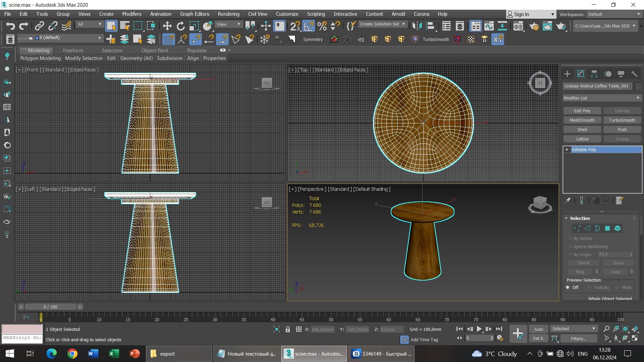Open the Display command panel
This screenshot has height=362, width=644.
pos(621,74)
